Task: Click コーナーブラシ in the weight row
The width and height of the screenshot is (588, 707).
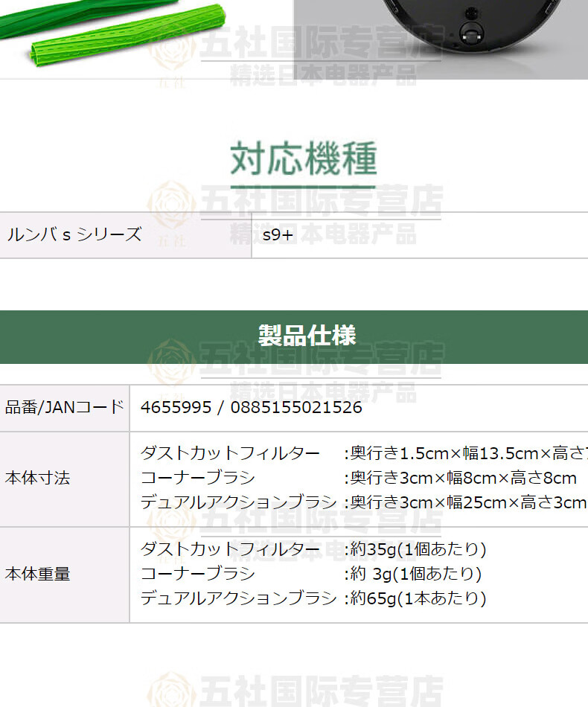Action: 197,574
